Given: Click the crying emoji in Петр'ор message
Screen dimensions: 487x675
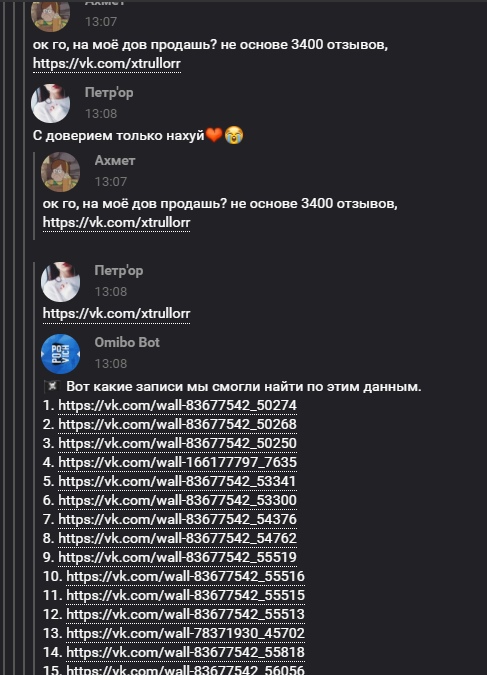Looking at the screenshot, I should click(234, 135).
